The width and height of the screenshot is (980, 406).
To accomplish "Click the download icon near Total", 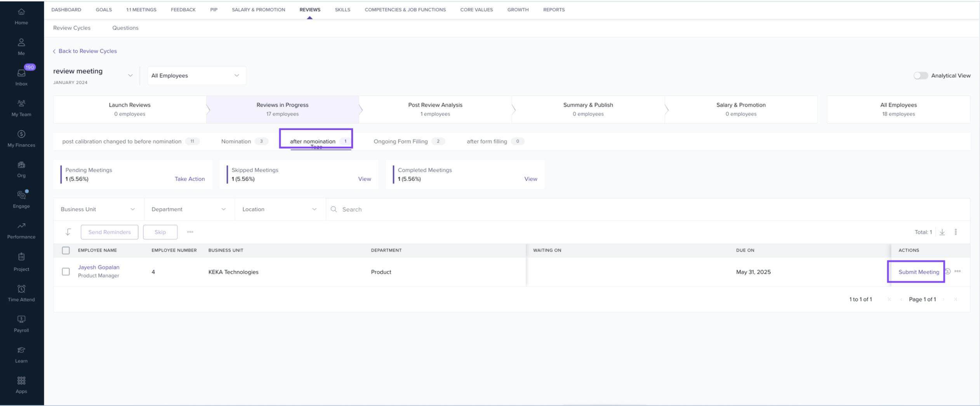I will (942, 232).
